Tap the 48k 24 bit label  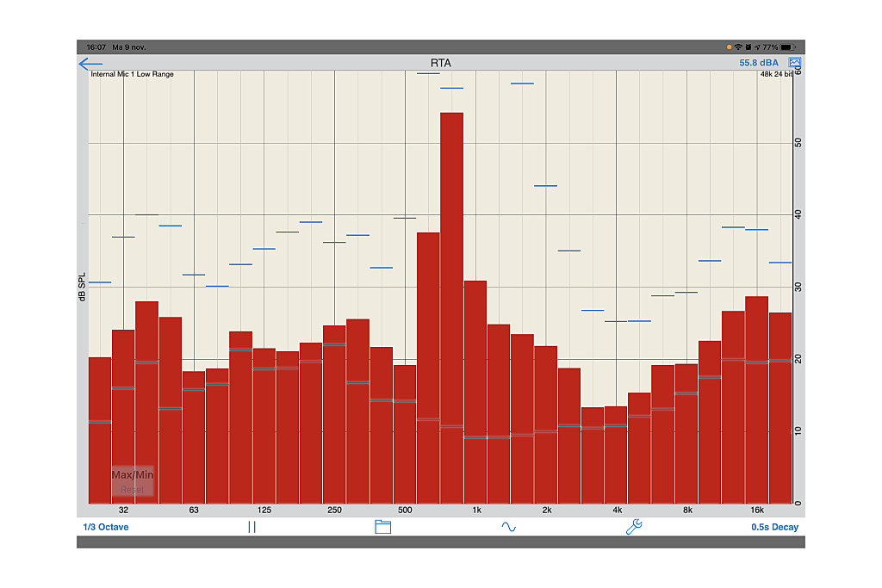[776, 74]
